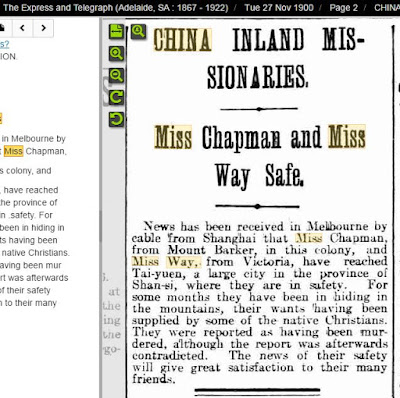Click the text line 's colony, and'

[26, 171]
